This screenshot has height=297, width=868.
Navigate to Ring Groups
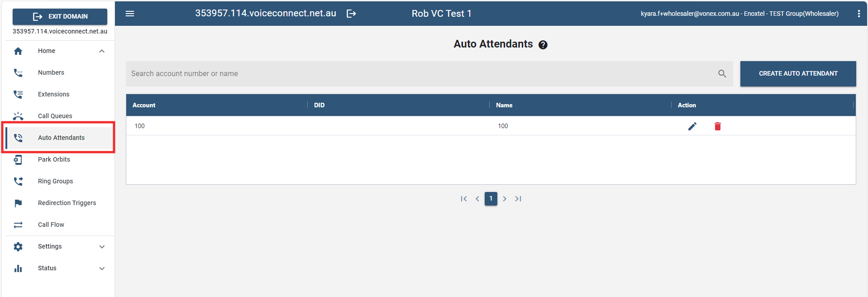pos(55,181)
